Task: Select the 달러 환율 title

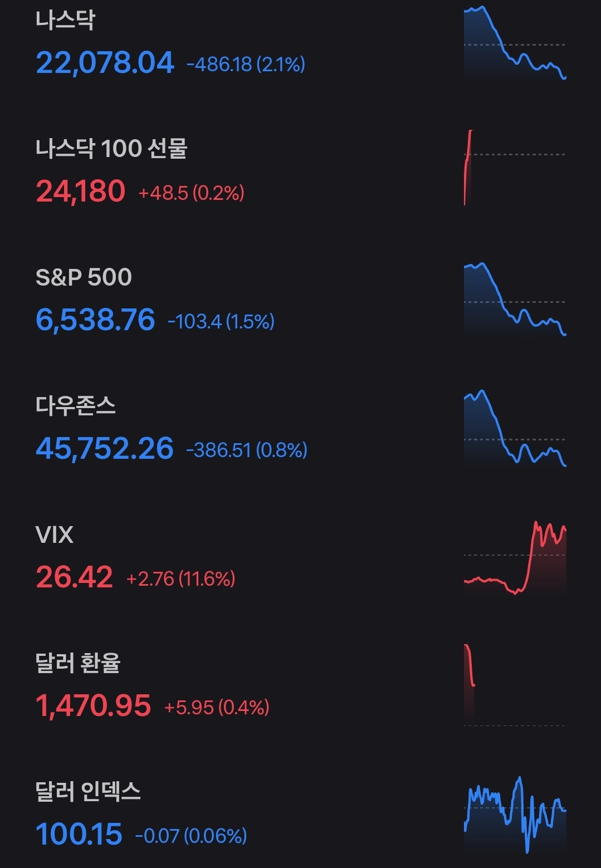Action: [x=78, y=663]
